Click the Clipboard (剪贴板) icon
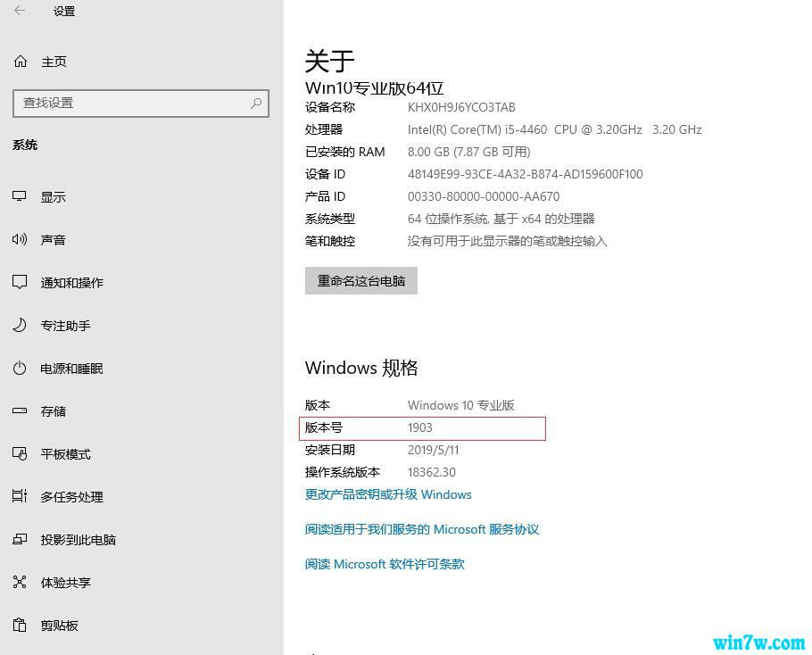This screenshot has height=655, width=812. (20, 626)
